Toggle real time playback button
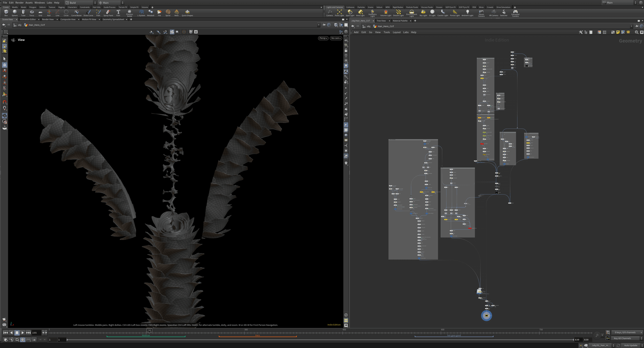 (23, 340)
